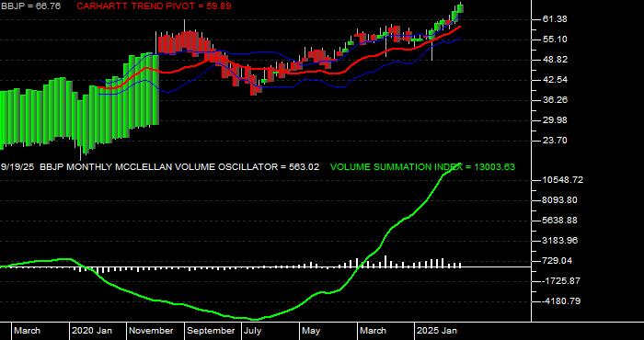Click the 9/19/25 date label
The height and width of the screenshot is (340, 644).
(x=17, y=167)
